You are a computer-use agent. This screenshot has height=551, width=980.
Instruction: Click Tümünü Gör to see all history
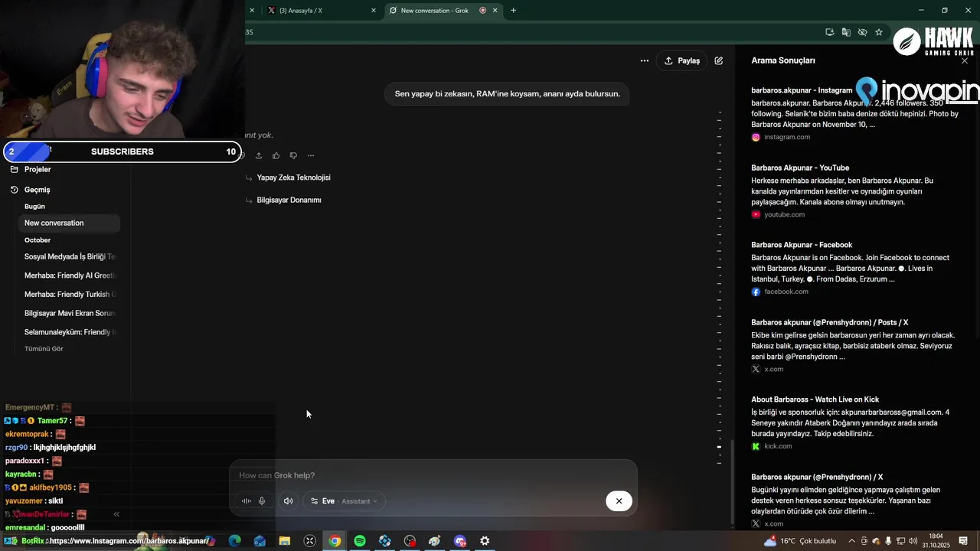tap(44, 349)
